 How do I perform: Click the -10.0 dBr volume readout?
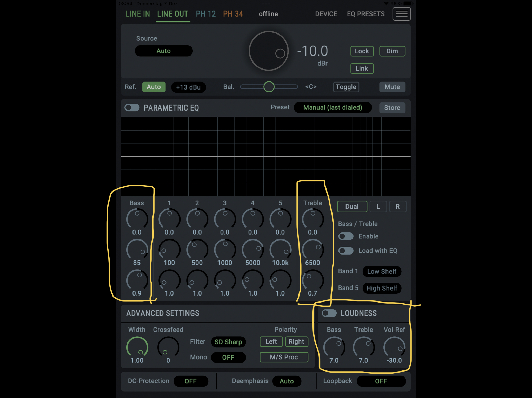click(x=312, y=51)
